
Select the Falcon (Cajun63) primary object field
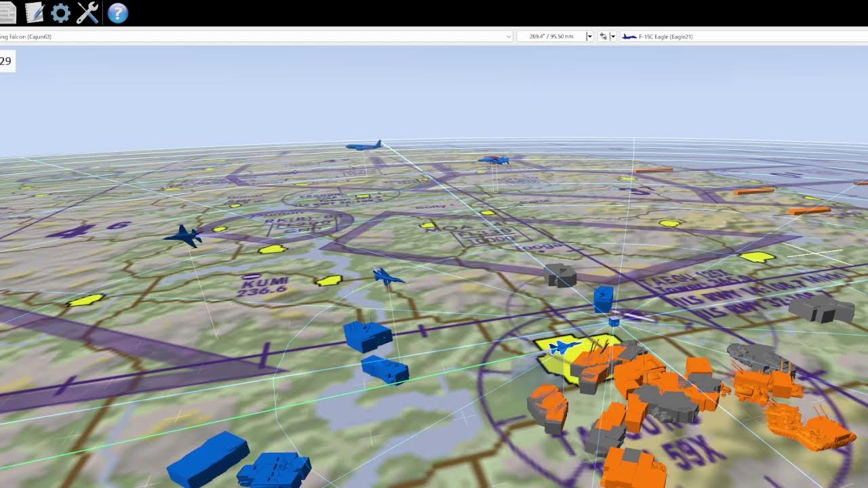[x=256, y=37]
